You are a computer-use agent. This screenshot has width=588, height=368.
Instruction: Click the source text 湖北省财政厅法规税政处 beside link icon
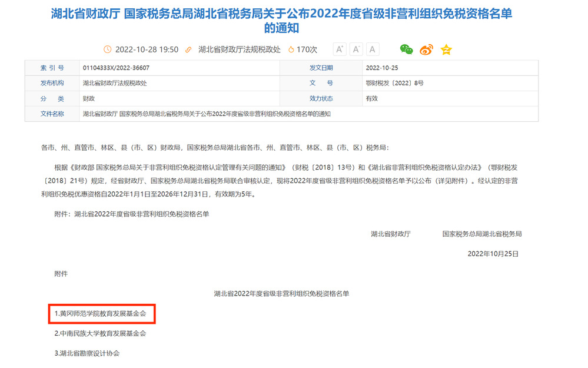pos(239,49)
